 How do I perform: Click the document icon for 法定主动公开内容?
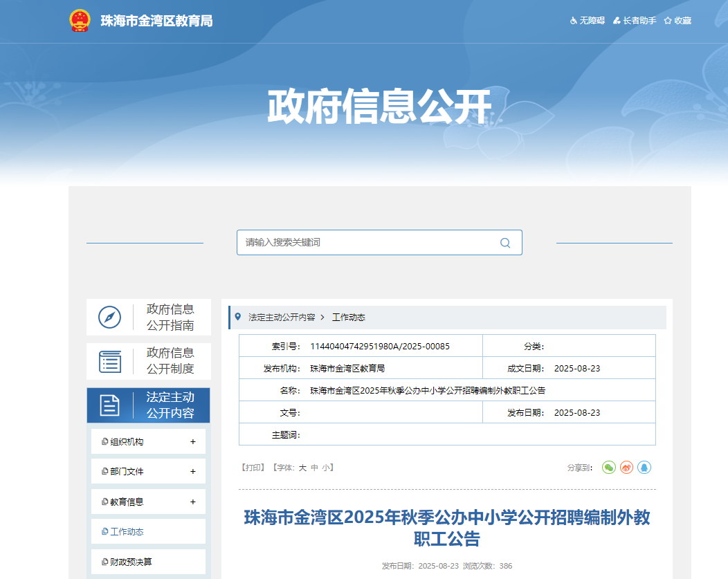[x=109, y=405]
